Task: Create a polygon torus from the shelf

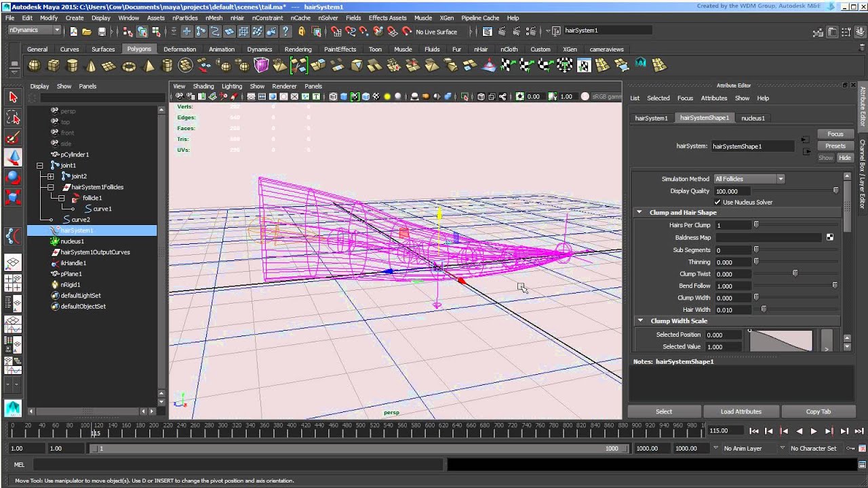Action: (129, 66)
